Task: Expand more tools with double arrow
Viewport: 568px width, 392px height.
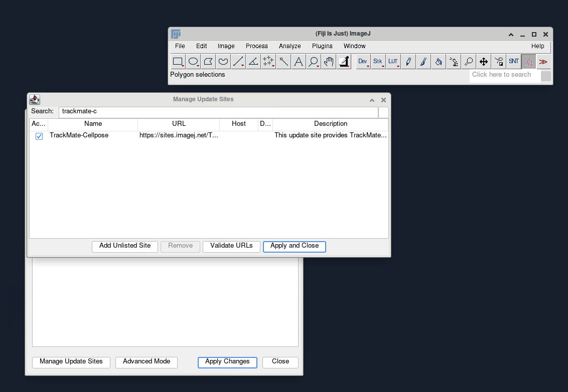Action: (543, 62)
